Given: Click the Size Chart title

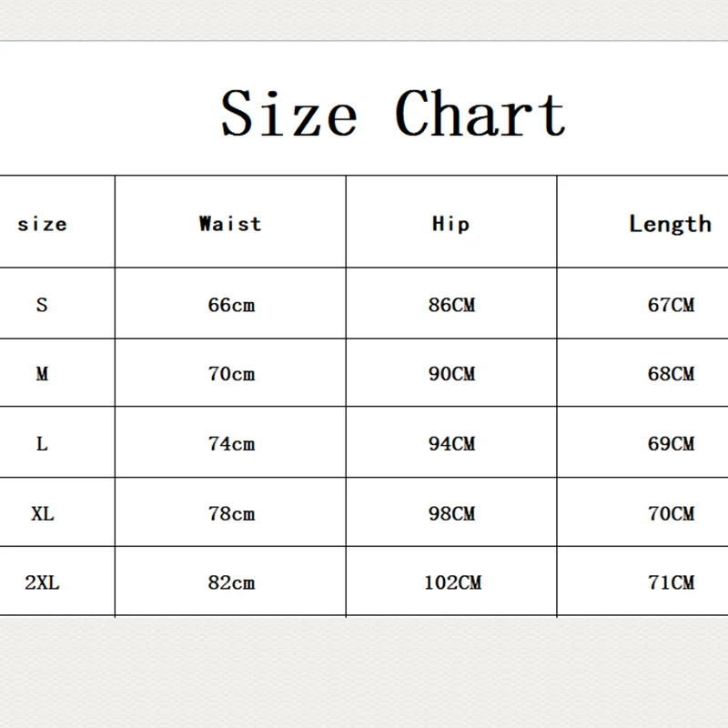Looking at the screenshot, I should (x=393, y=115).
